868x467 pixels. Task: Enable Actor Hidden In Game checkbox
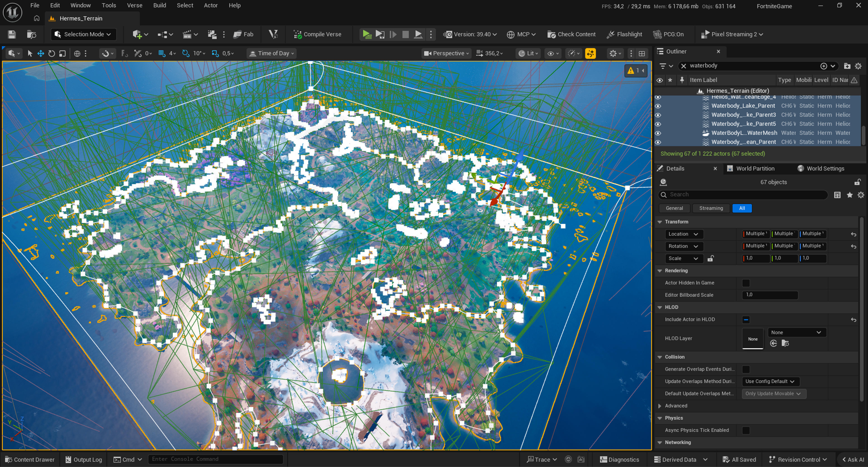pyautogui.click(x=746, y=283)
